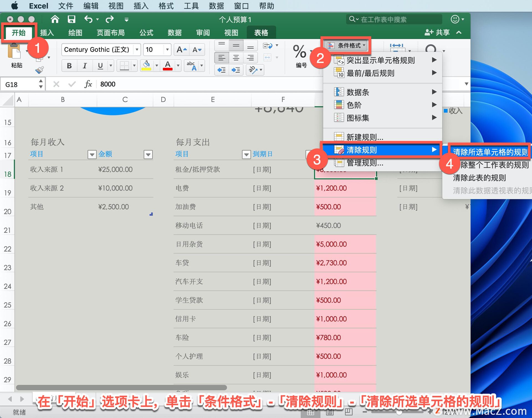532x418 pixels.
Task: Apply fill color bucket
Action: coord(147,66)
